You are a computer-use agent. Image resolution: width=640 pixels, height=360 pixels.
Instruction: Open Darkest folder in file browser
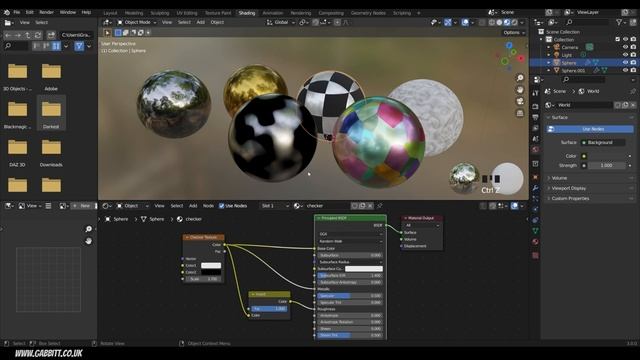point(51,112)
